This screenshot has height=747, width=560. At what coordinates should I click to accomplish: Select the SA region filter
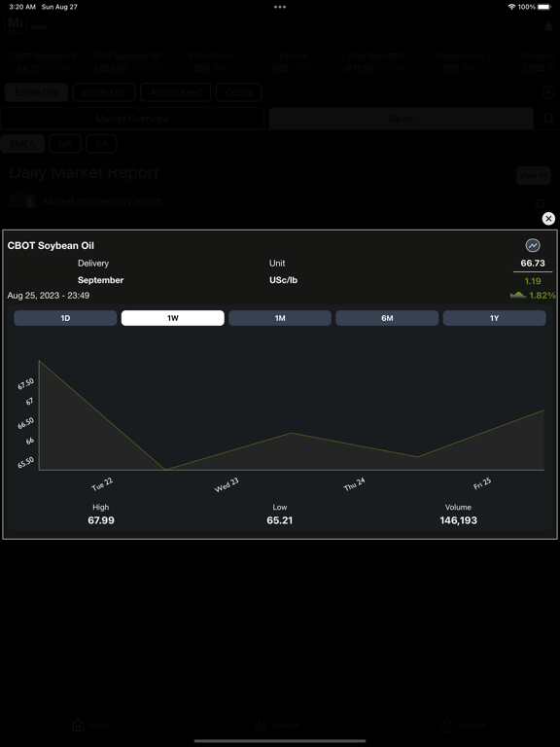tap(101, 143)
